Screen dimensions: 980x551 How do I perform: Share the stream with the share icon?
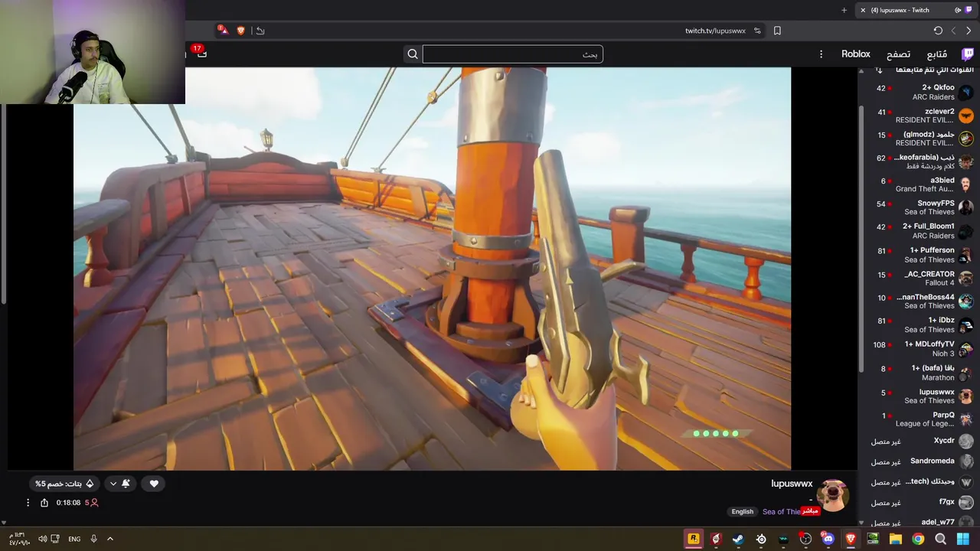[44, 503]
